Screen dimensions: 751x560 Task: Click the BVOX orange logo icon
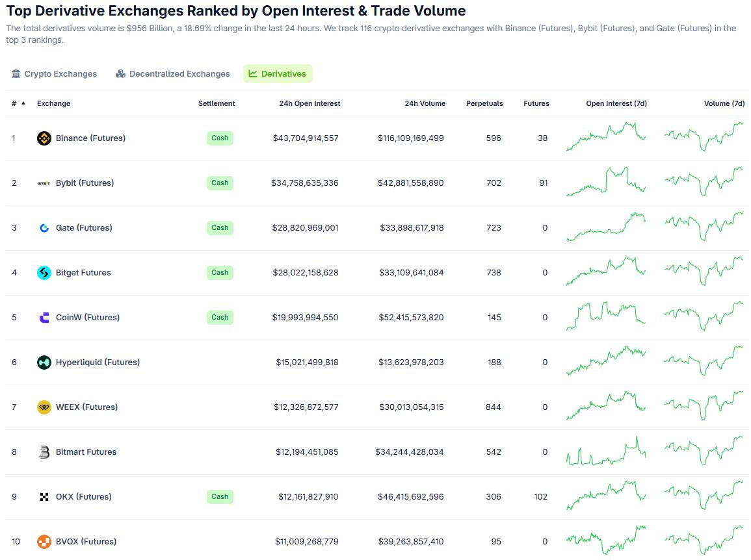click(44, 542)
